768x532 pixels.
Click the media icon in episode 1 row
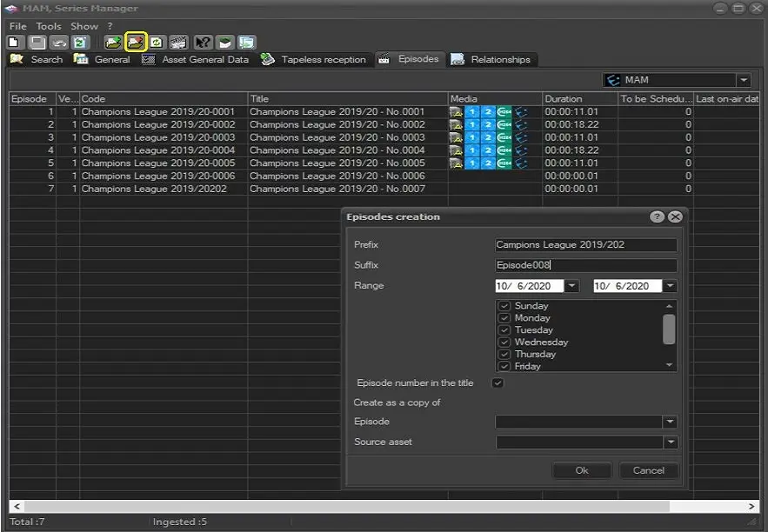pyautogui.click(x=457, y=112)
